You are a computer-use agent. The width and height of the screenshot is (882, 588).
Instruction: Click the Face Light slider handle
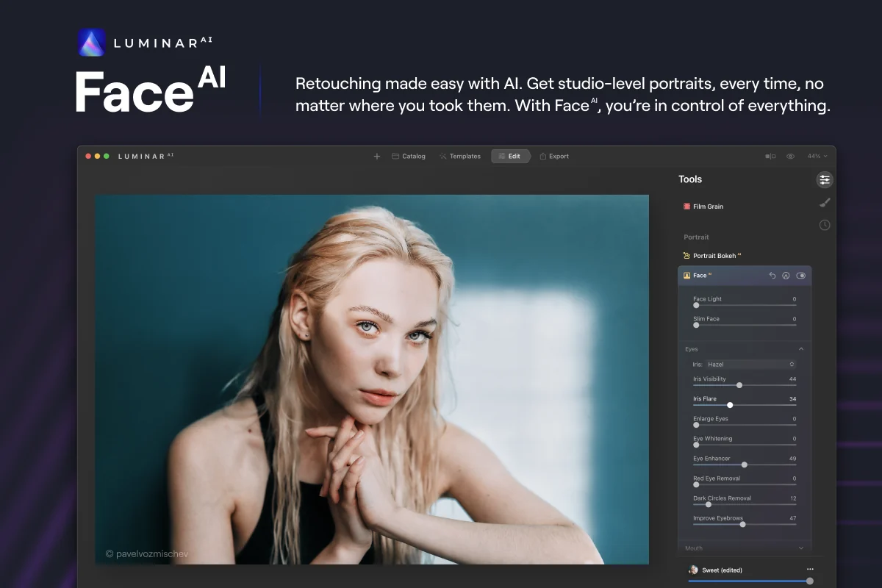tap(696, 305)
